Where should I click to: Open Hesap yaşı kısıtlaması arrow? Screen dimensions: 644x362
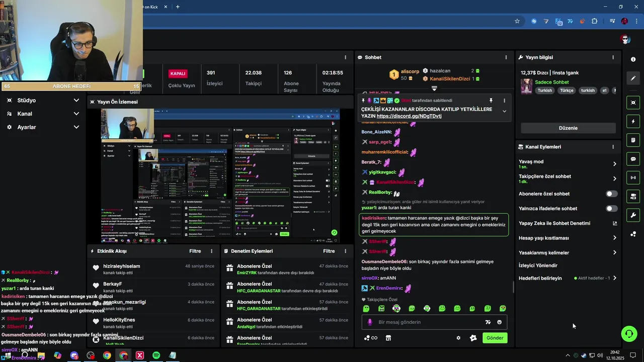coord(614,238)
